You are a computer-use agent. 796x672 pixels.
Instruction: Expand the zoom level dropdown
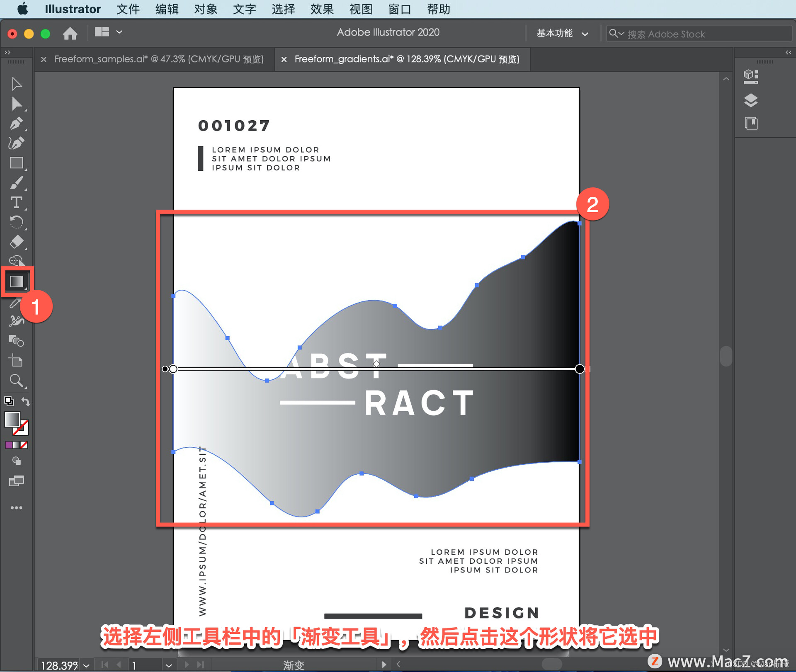86,665
